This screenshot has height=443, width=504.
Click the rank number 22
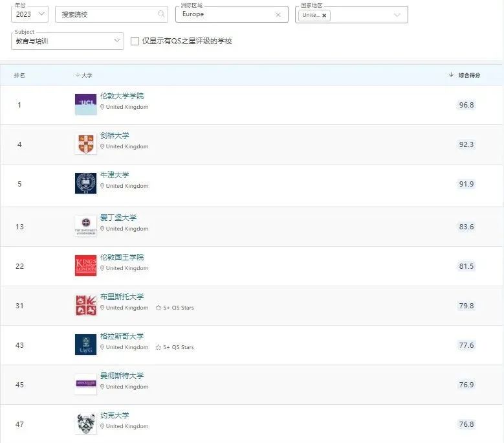point(19,266)
